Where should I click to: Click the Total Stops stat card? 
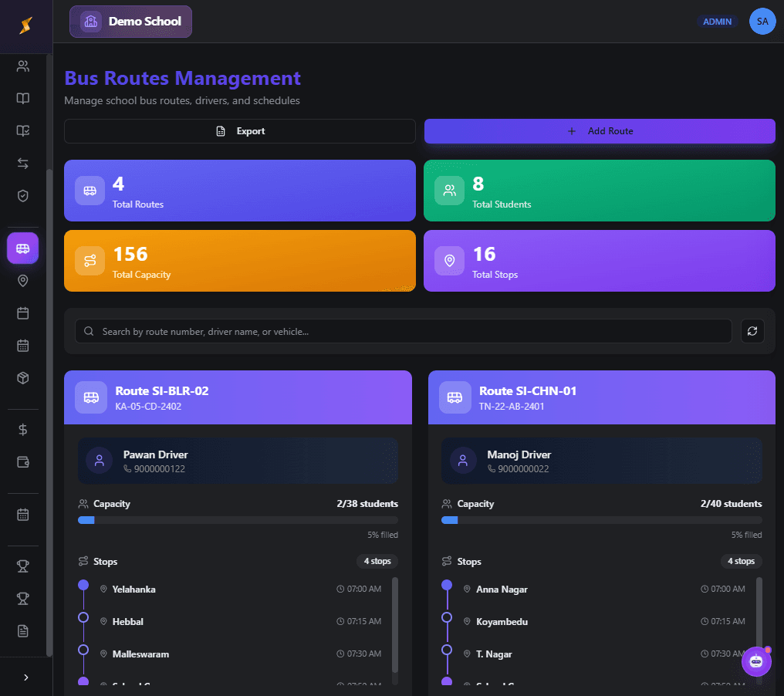tap(600, 261)
